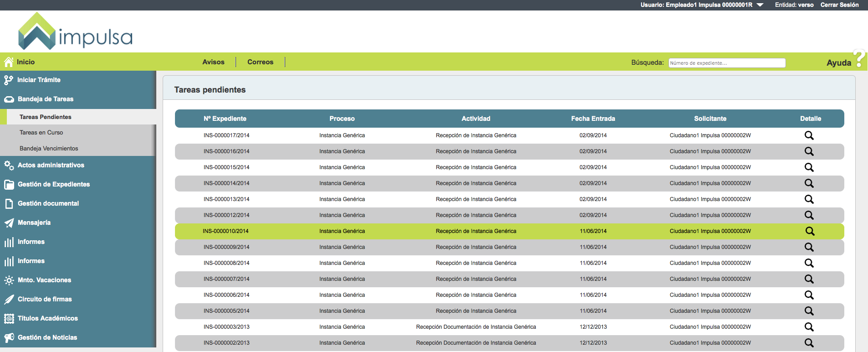This screenshot has height=352, width=868.
Task: Expand the Usuario dropdown arrow
Action: click(x=760, y=5)
